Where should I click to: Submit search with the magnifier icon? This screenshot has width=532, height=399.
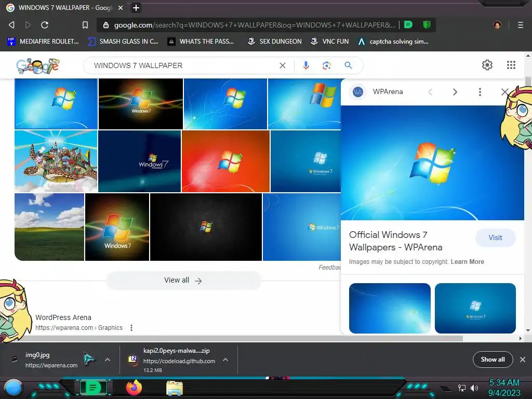pos(348,65)
